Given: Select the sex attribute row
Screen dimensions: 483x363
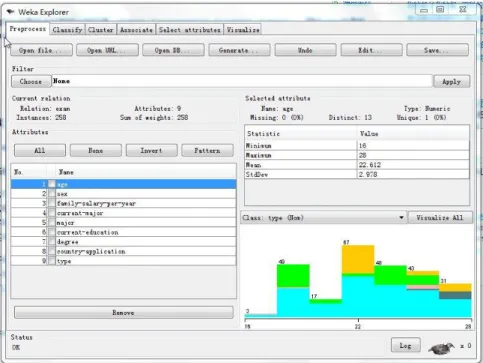Looking at the screenshot, I should (x=124, y=194).
